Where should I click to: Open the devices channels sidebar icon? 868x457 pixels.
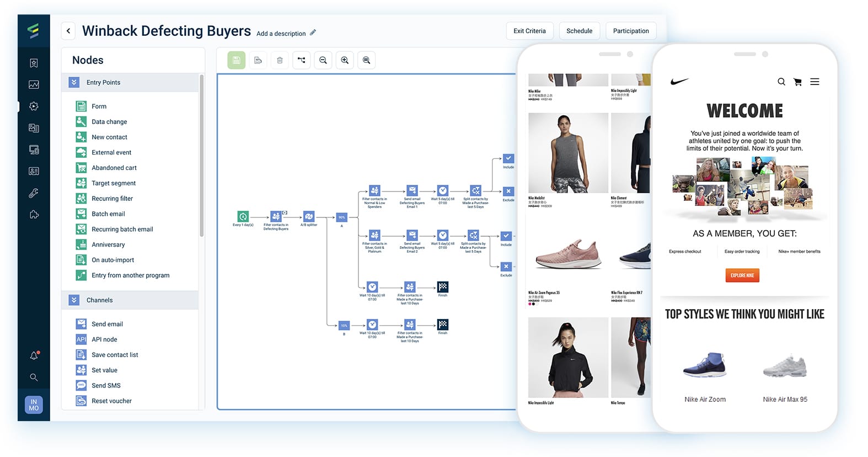(34, 150)
